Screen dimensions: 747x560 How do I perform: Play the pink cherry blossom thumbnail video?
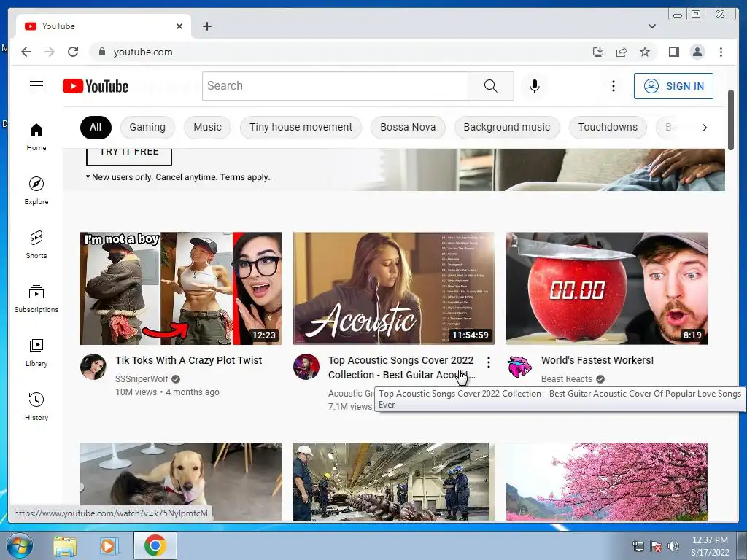[x=606, y=481]
